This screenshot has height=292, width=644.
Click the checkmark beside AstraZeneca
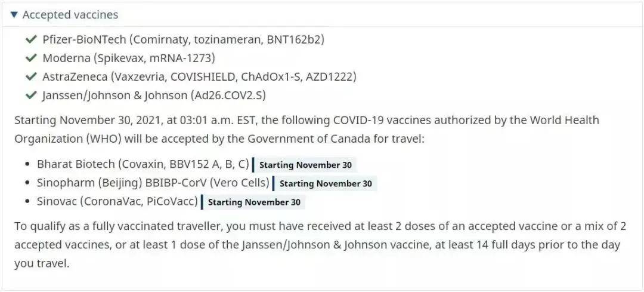(31, 76)
